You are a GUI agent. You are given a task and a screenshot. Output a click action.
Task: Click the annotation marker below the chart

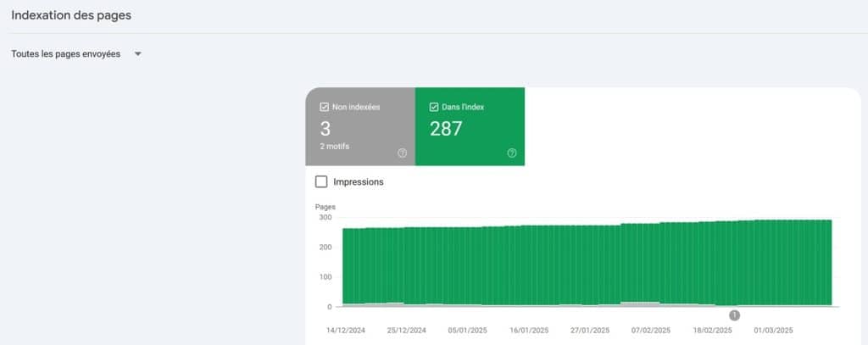tap(735, 315)
